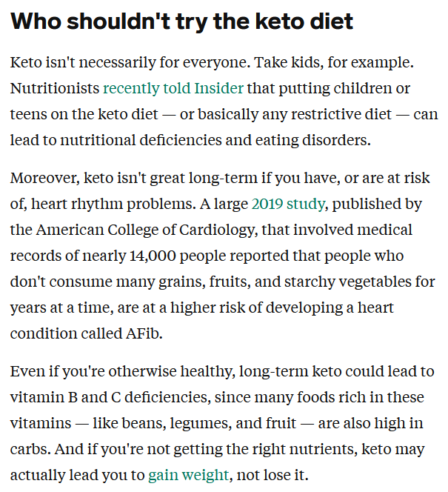Click the phrase 'Even if you're otherwise healthy'

tap(121, 371)
